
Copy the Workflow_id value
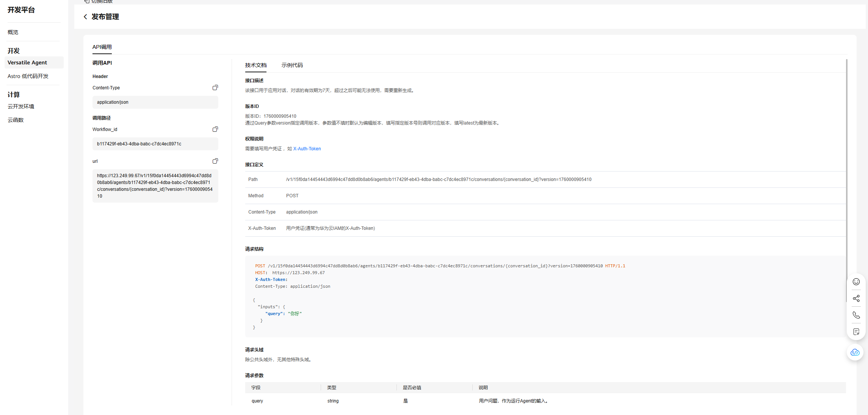[215, 129]
